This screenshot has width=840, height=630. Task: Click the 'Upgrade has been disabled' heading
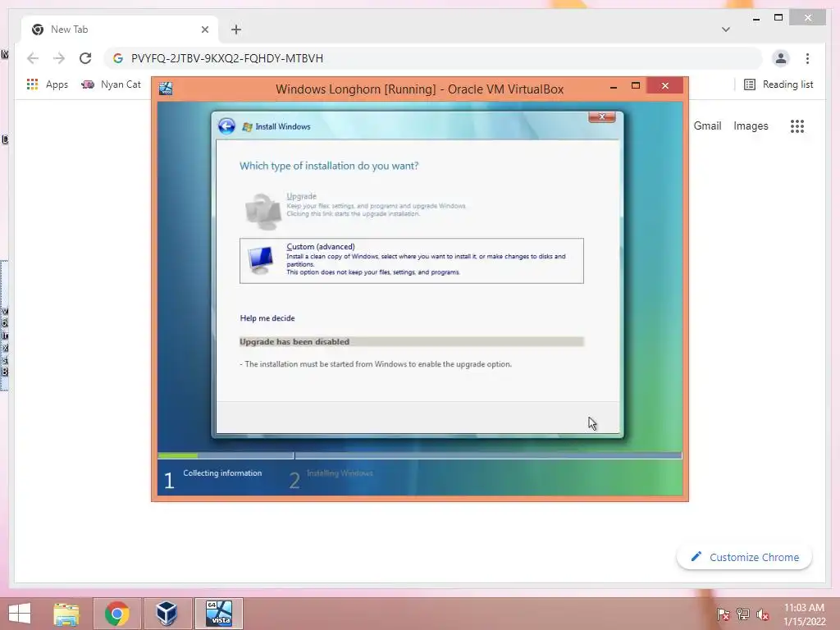tap(294, 342)
